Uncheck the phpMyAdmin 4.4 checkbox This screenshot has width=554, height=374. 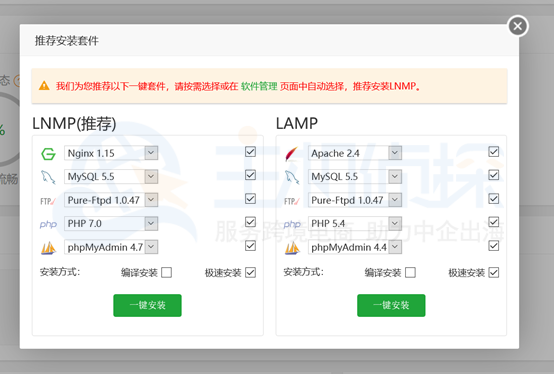pyautogui.click(x=494, y=246)
